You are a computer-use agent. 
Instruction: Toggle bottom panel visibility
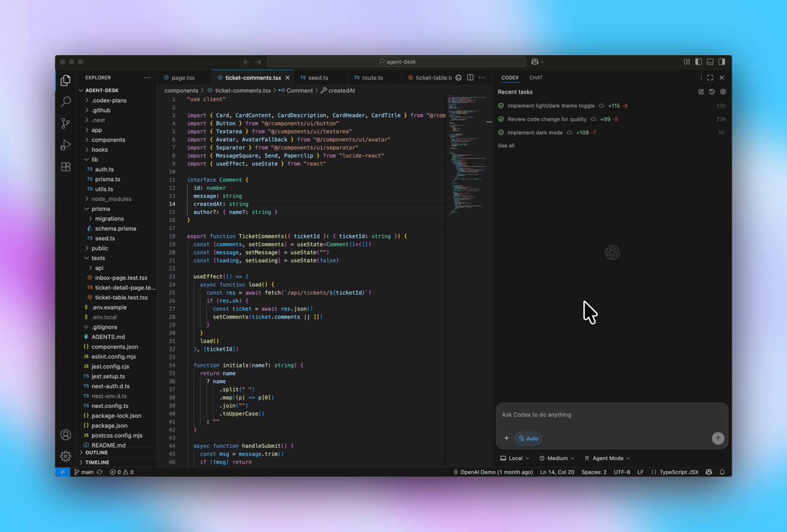pyautogui.click(x=710, y=62)
